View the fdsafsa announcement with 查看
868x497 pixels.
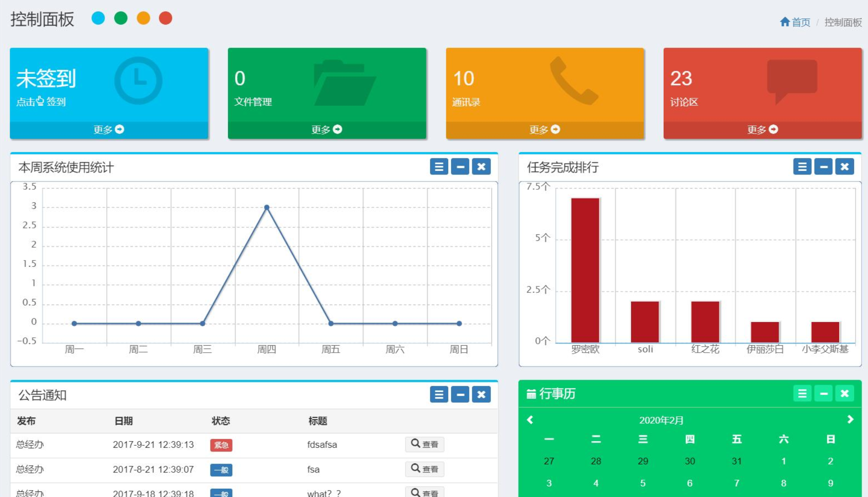[425, 444]
